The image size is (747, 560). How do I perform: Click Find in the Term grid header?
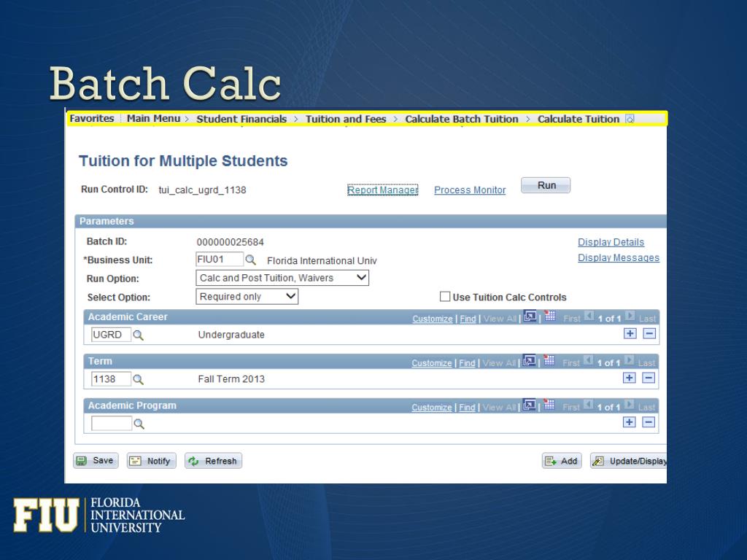click(x=467, y=363)
